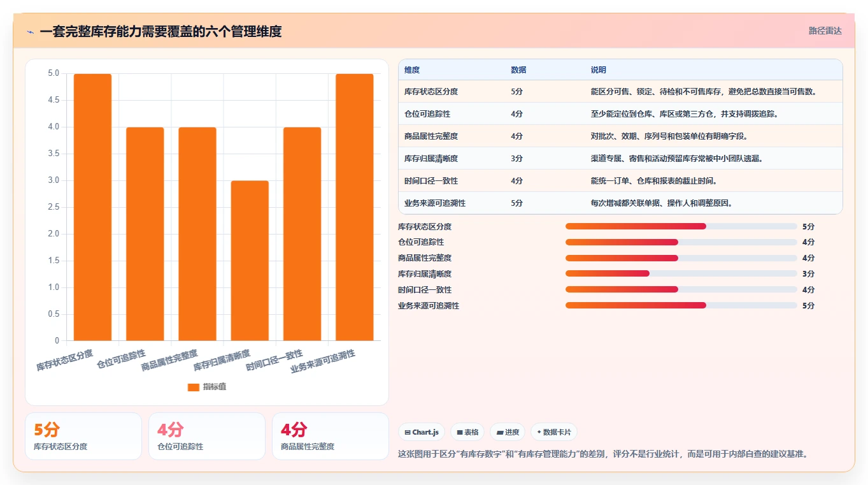Toggle the 指标值 legend color box
Viewport: 868px width, 485px height.
pyautogui.click(x=194, y=387)
